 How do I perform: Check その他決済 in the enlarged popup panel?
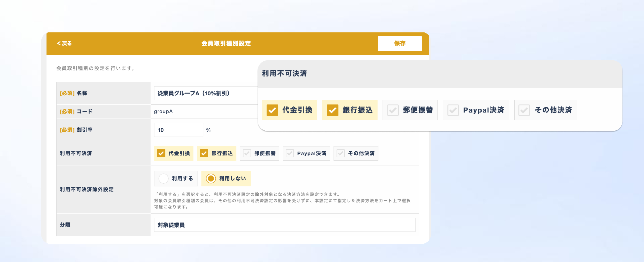pos(524,110)
